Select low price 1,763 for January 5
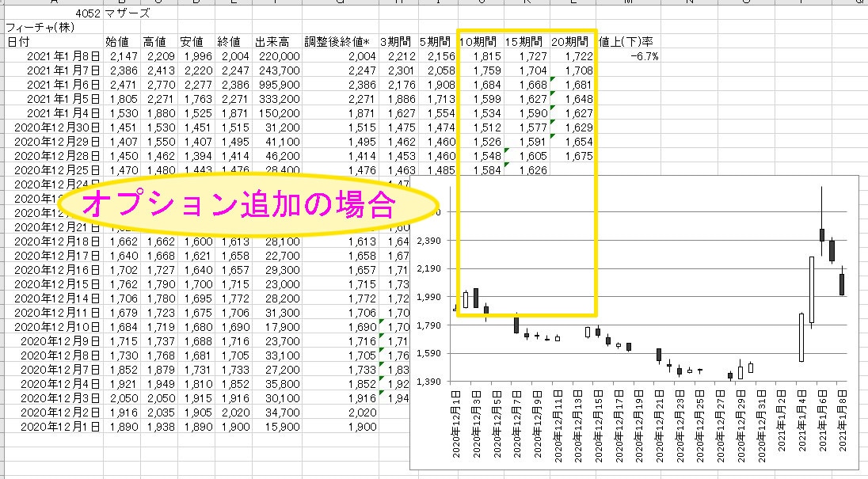This screenshot has width=868, height=479. pyautogui.click(x=196, y=99)
